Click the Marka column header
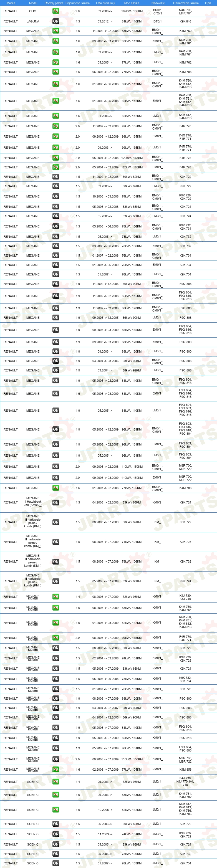Image resolution: width=217 pixels, height=868 pixels. click(11, 3)
